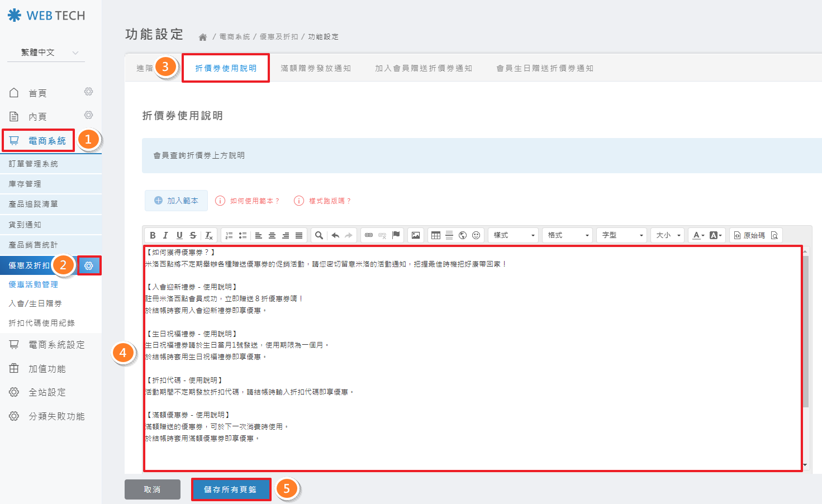Expand the 字型 font dropdown
This screenshot has width=822, height=504.
click(x=621, y=235)
